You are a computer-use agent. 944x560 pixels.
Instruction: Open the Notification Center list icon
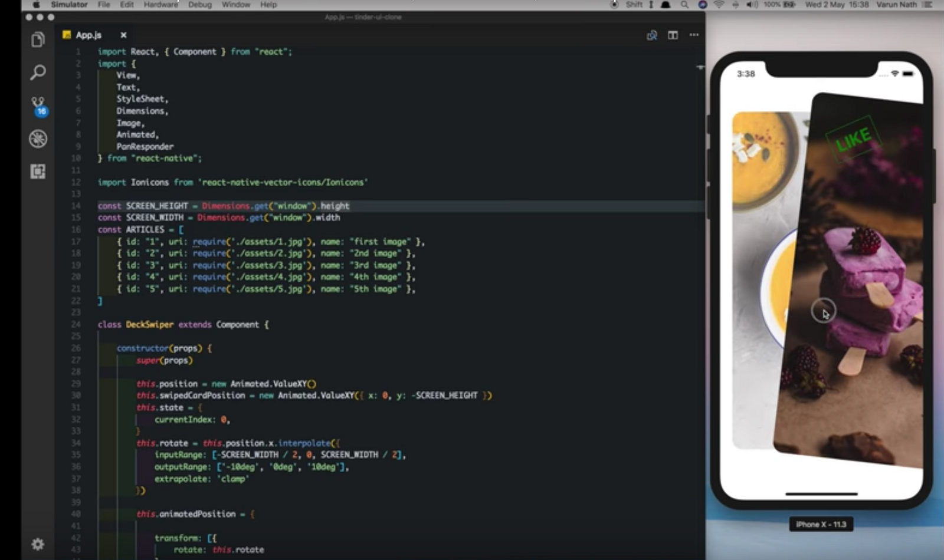927,5
